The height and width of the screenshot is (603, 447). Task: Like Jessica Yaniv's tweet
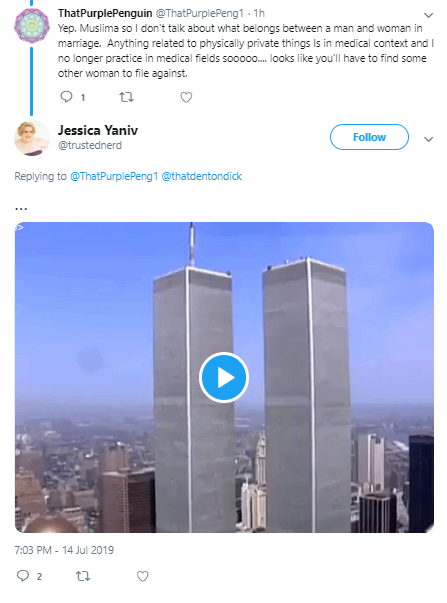(143, 576)
